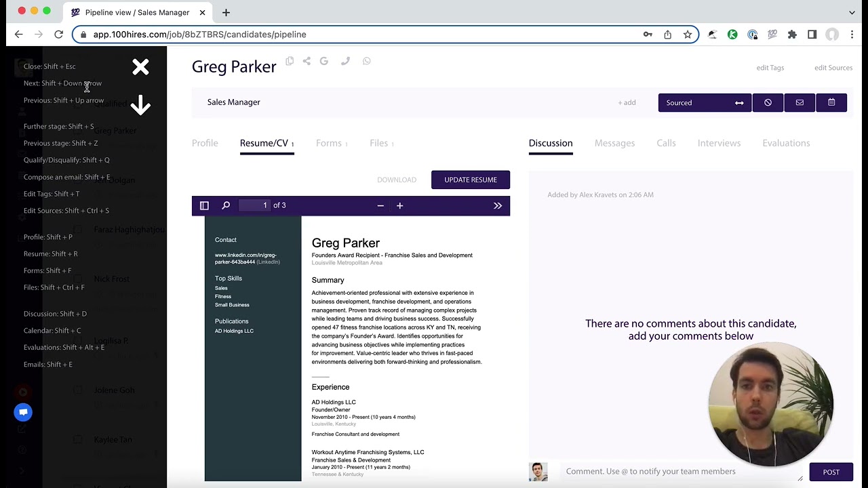Click the 100 extension icon
The height and width of the screenshot is (488, 868).
[772, 35]
